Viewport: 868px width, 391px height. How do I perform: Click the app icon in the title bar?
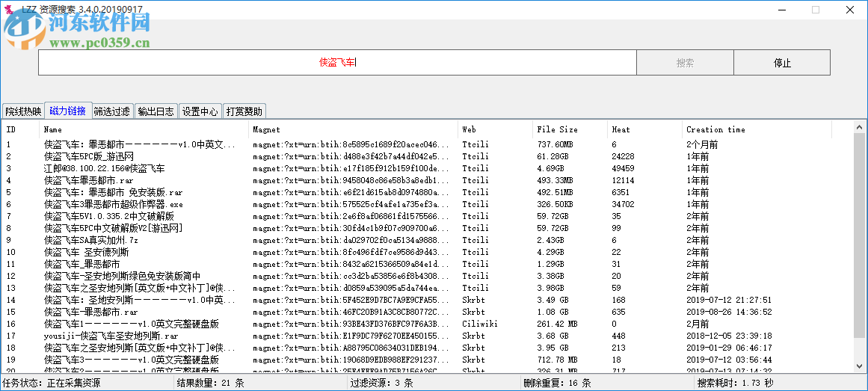pos(8,10)
